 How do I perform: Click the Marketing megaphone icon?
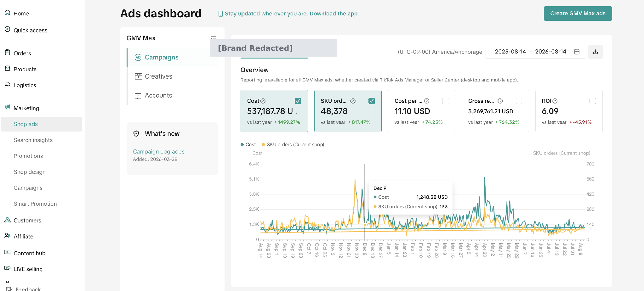click(x=8, y=107)
